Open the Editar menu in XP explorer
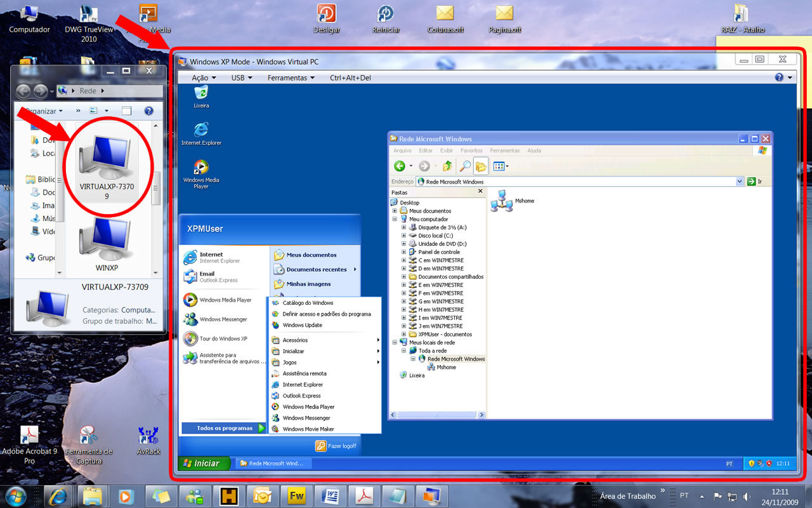This screenshot has width=812, height=508. (x=426, y=150)
